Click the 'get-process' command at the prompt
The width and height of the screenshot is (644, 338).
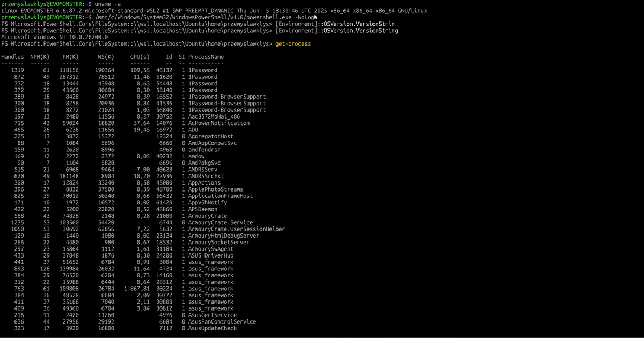click(x=293, y=43)
